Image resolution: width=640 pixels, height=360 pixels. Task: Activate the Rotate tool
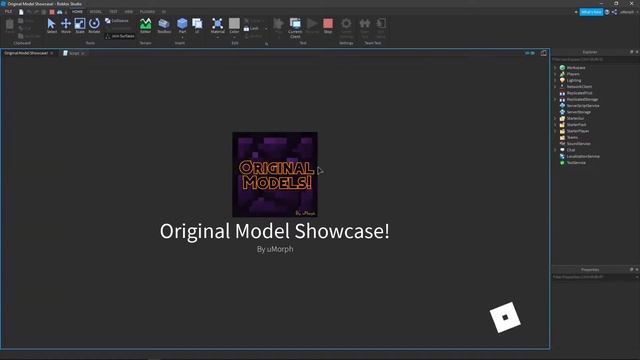coord(94,25)
